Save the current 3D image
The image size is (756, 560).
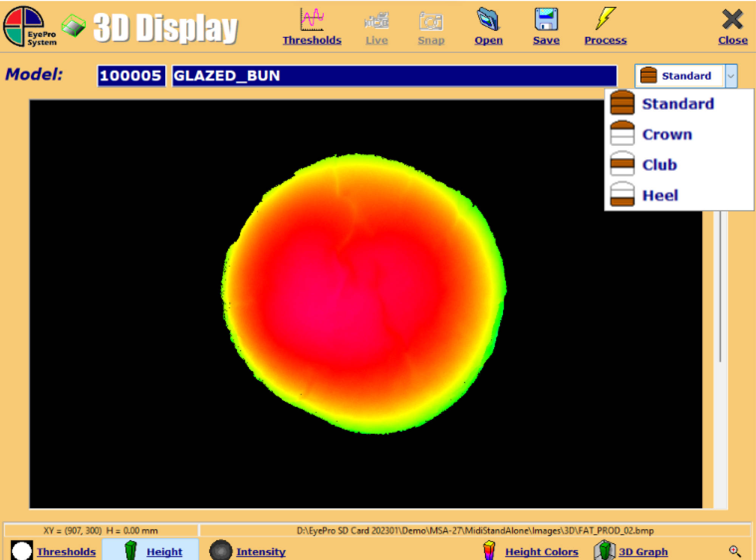[545, 23]
